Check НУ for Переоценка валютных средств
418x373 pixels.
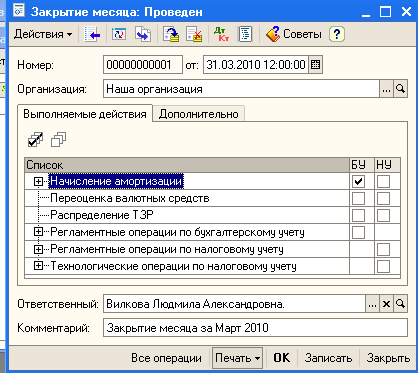click(x=383, y=199)
